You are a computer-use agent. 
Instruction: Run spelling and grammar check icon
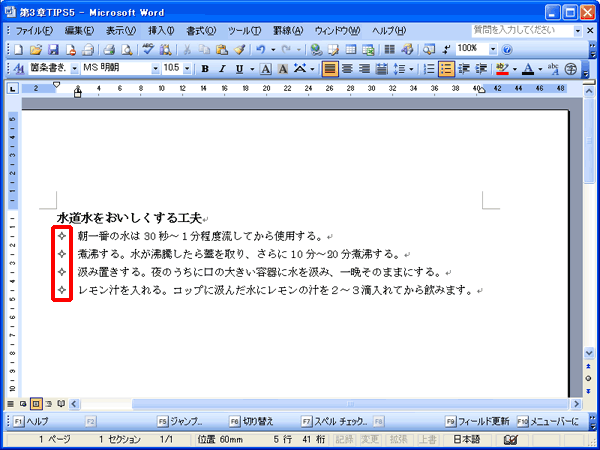point(148,50)
